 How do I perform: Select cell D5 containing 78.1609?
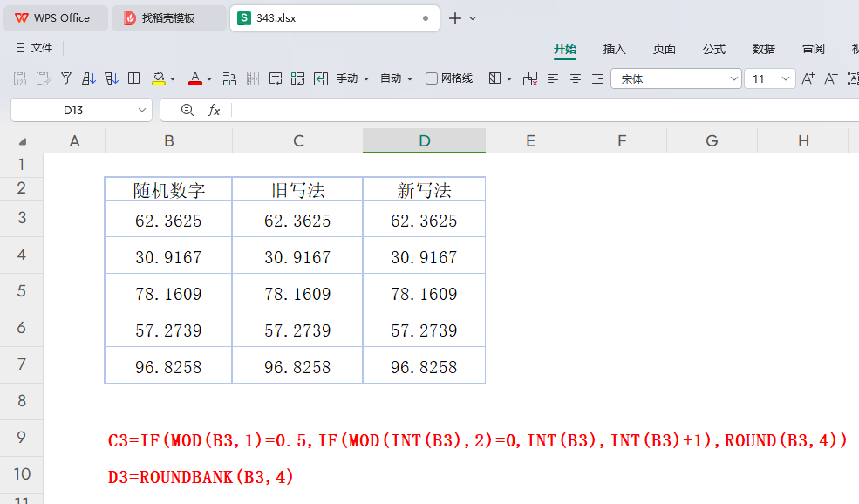424,294
